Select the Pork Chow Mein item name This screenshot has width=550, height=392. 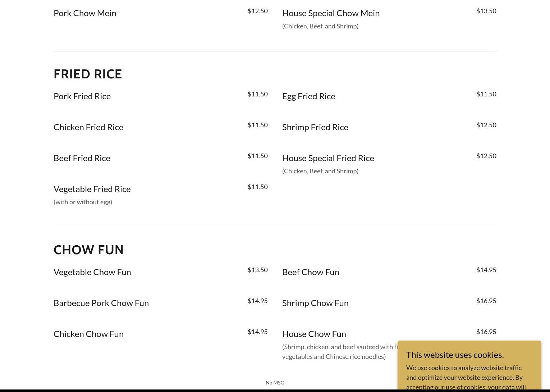[85, 13]
